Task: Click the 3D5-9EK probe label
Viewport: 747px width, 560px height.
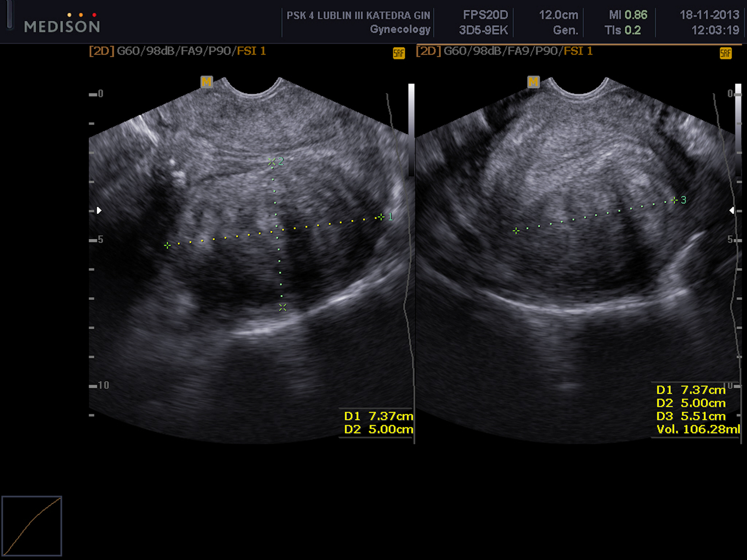Action: pos(483,30)
